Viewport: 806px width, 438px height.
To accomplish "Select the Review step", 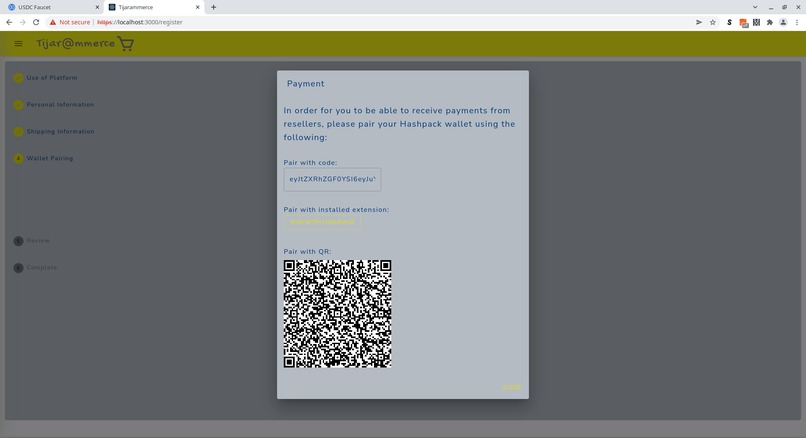I will click(x=31, y=241).
